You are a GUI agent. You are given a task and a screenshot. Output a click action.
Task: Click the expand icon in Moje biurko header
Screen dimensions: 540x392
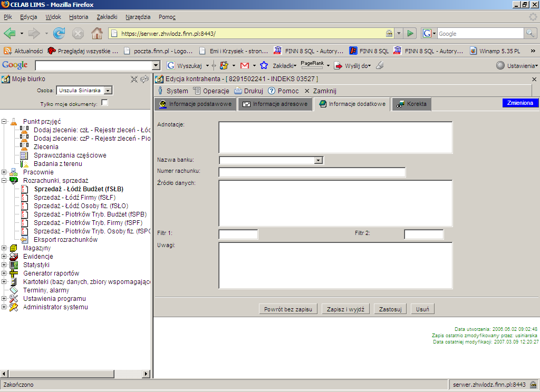134,79
